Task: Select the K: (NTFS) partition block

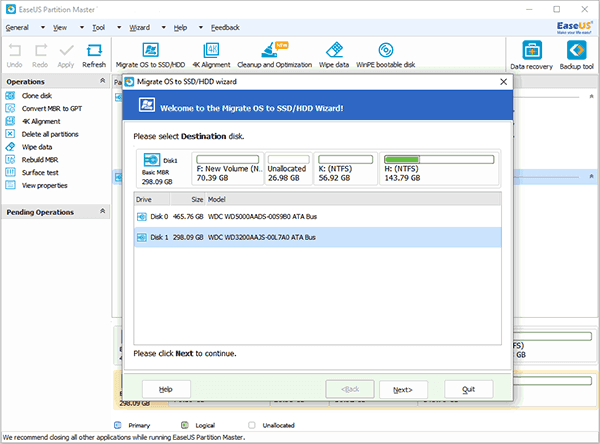Action: click(x=346, y=169)
